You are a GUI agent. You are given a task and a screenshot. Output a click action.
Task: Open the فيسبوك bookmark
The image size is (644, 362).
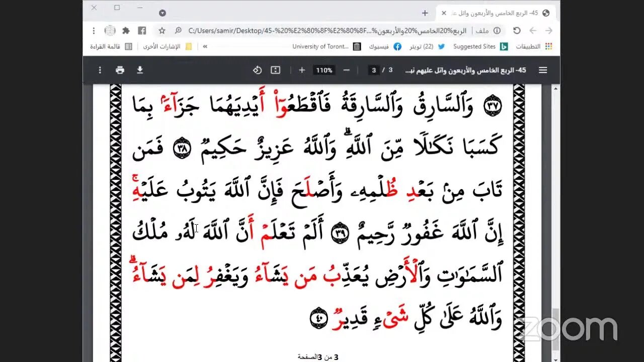[385, 46]
